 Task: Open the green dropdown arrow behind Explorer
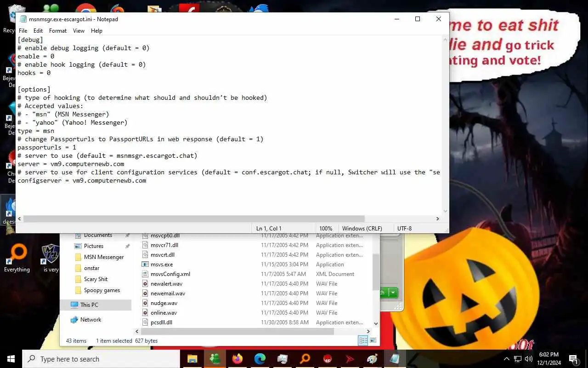392,293
